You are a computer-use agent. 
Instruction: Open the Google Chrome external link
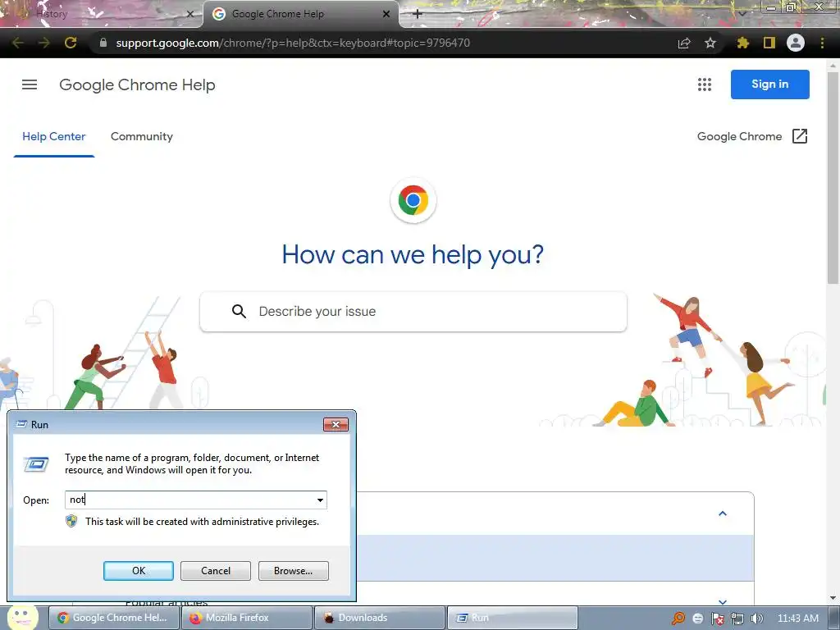[752, 136]
